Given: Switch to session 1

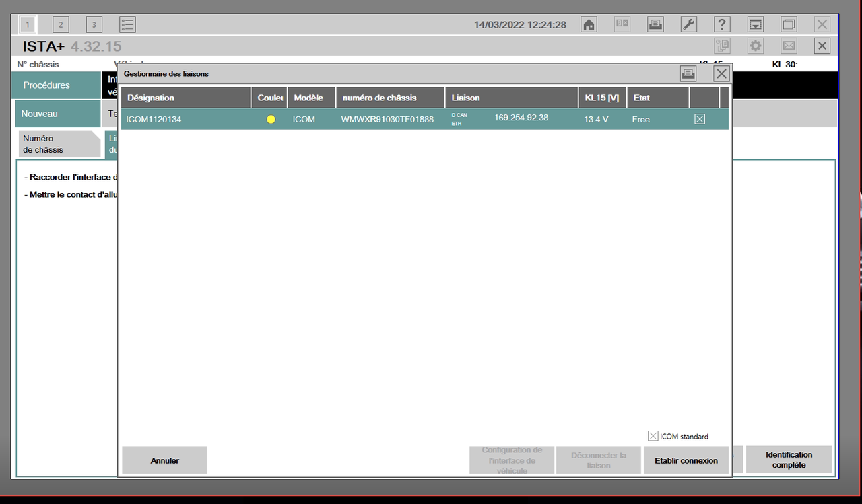Looking at the screenshot, I should [28, 24].
